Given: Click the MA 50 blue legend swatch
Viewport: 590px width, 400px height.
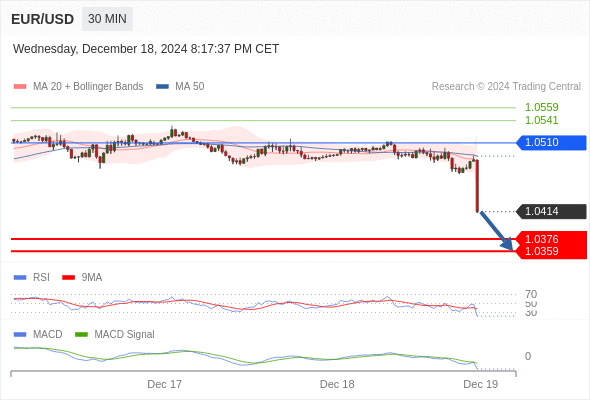Looking at the screenshot, I should (162, 87).
